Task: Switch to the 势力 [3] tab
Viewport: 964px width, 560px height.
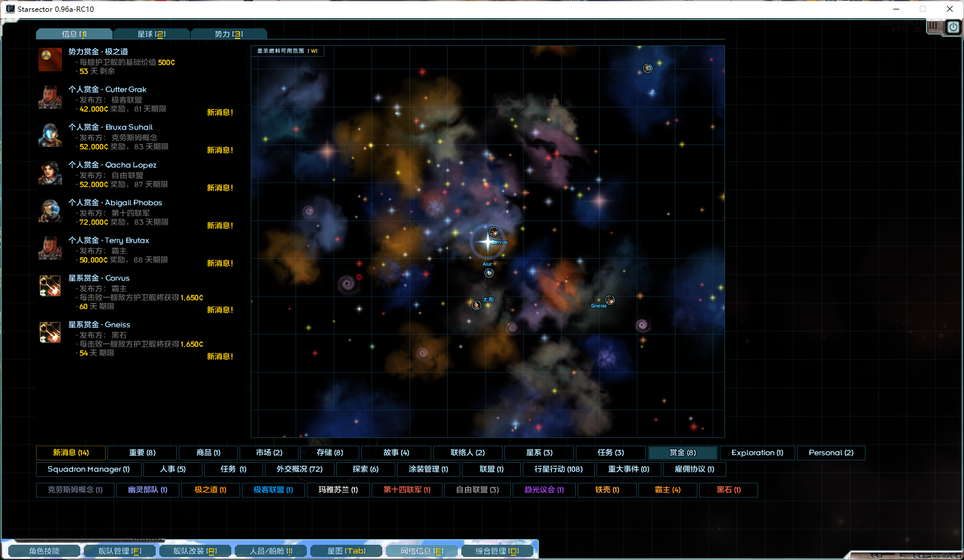Action: [x=228, y=34]
